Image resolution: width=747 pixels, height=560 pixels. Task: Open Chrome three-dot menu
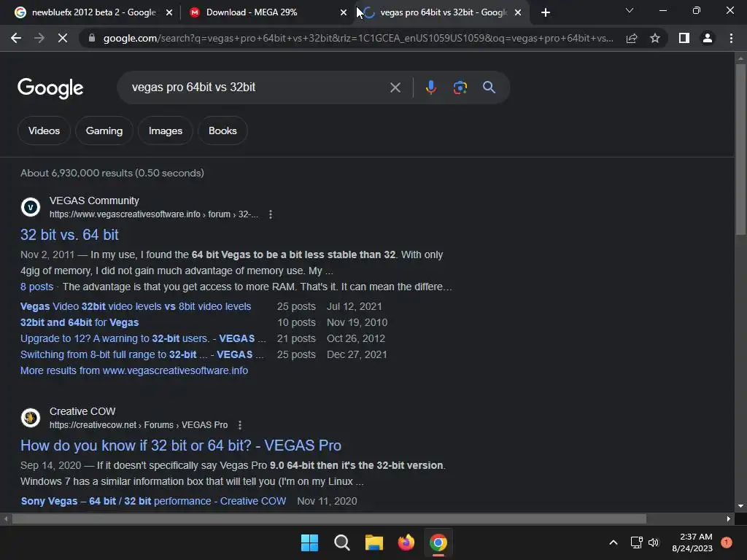[x=731, y=38]
